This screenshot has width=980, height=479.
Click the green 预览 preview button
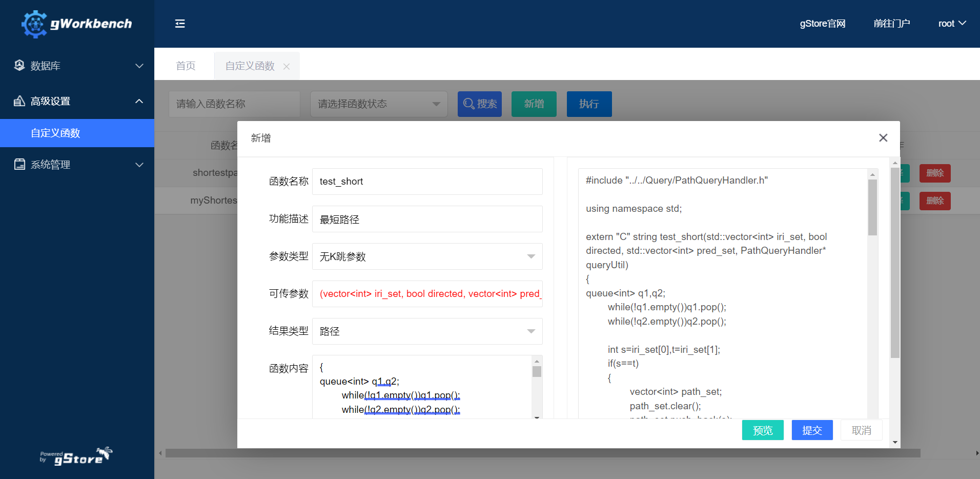[762, 430]
